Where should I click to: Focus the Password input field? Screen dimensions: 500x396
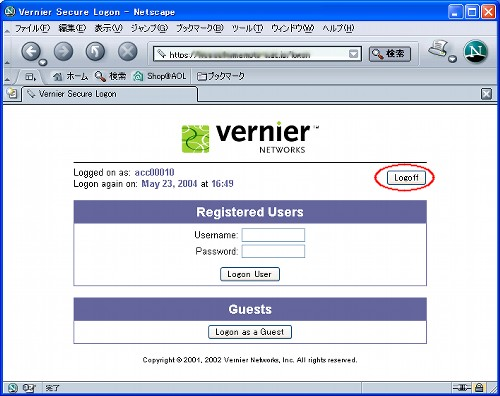[273, 251]
